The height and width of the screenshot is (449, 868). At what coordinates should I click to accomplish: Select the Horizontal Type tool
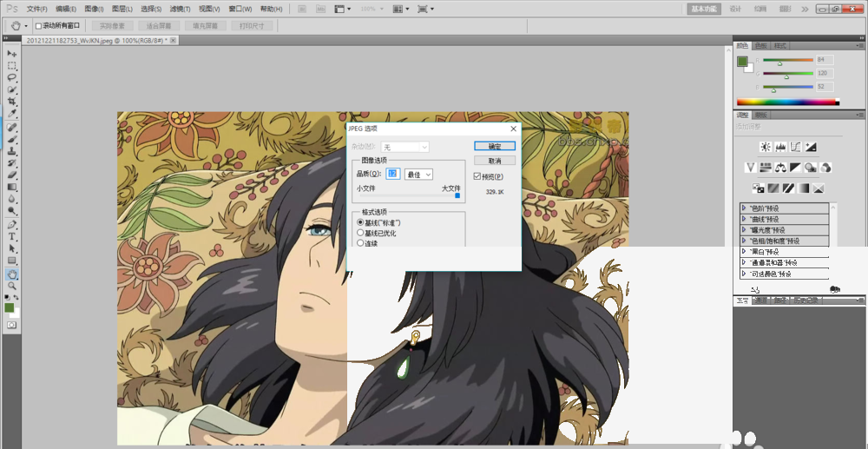(11, 236)
